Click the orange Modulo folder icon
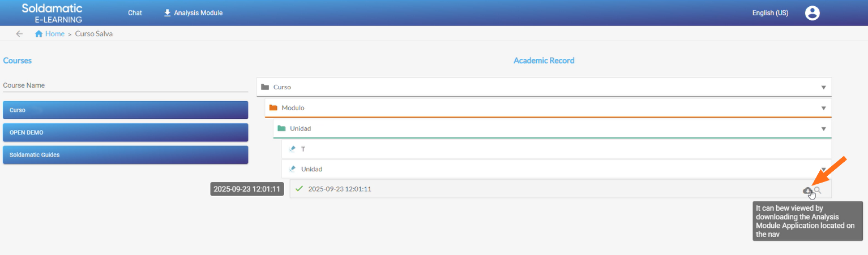Image resolution: width=868 pixels, height=255 pixels. (273, 107)
